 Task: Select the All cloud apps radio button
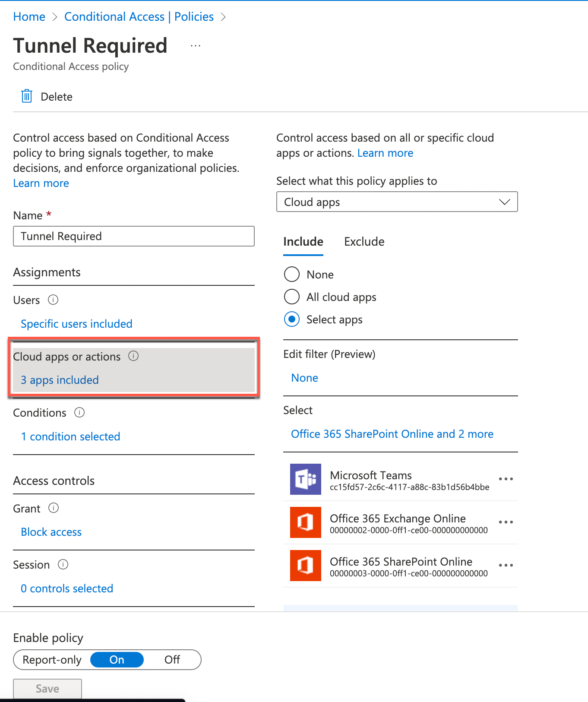pyautogui.click(x=292, y=297)
